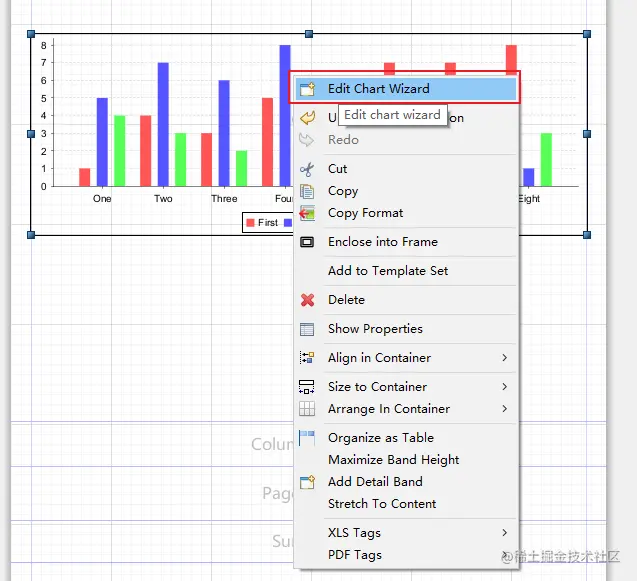This screenshot has width=637, height=581.
Task: Open Show Properties menu entry
Action: coord(405,329)
